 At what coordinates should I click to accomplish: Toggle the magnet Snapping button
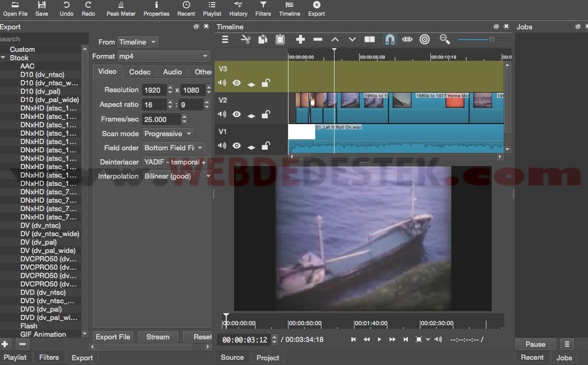[390, 39]
